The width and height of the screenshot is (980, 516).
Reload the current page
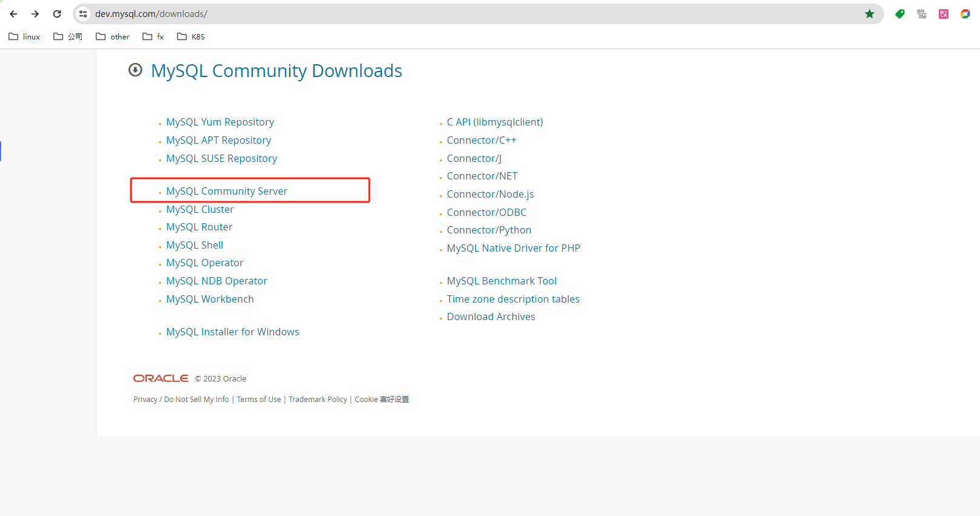pos(57,14)
